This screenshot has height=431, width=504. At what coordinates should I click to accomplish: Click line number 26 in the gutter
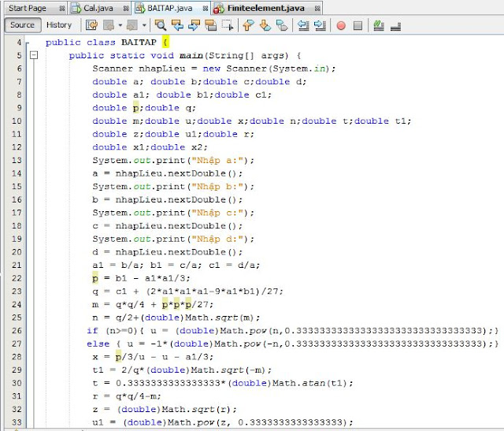[17, 331]
